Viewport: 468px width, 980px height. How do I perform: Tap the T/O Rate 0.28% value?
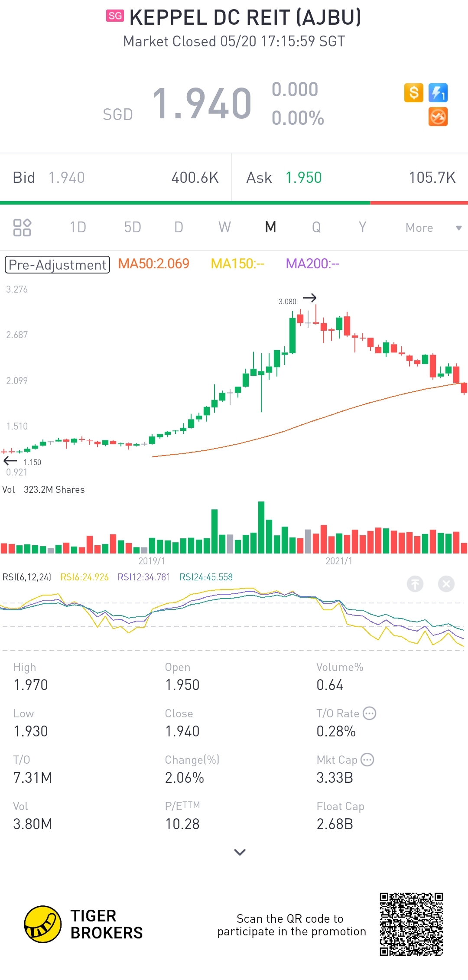click(336, 731)
